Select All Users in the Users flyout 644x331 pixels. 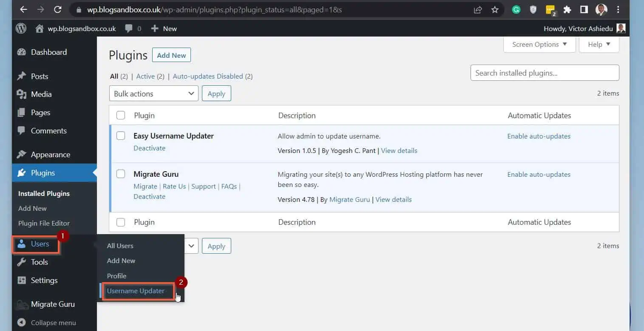coord(120,246)
